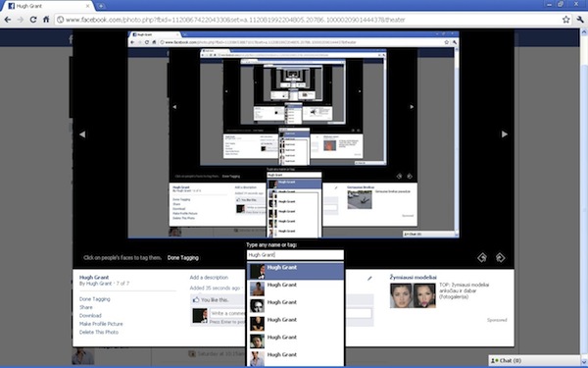Advance to next photo with right arrow
Viewport: 588px width, 368px height.
(x=505, y=134)
